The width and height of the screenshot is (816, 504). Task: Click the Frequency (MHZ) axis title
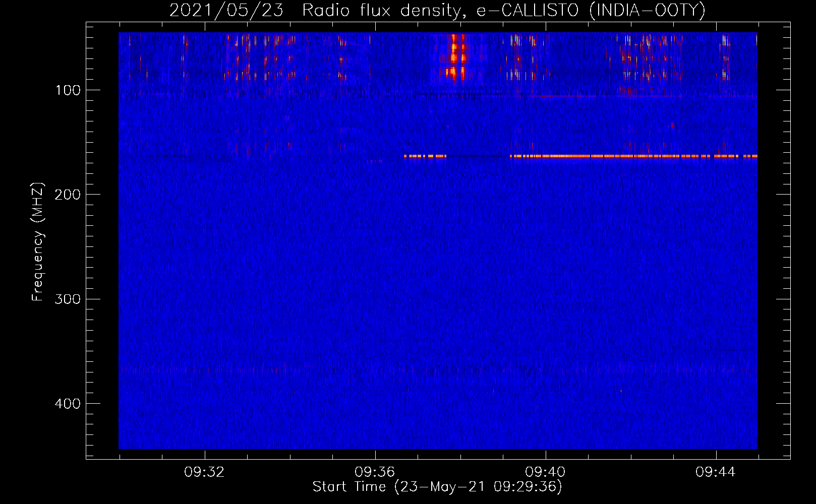click(38, 242)
